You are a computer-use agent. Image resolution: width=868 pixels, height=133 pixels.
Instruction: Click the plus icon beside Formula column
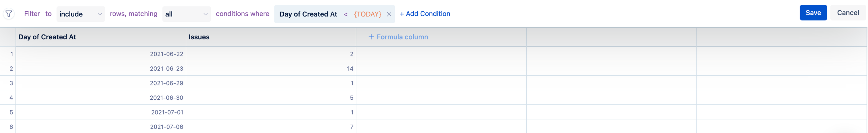click(371, 37)
